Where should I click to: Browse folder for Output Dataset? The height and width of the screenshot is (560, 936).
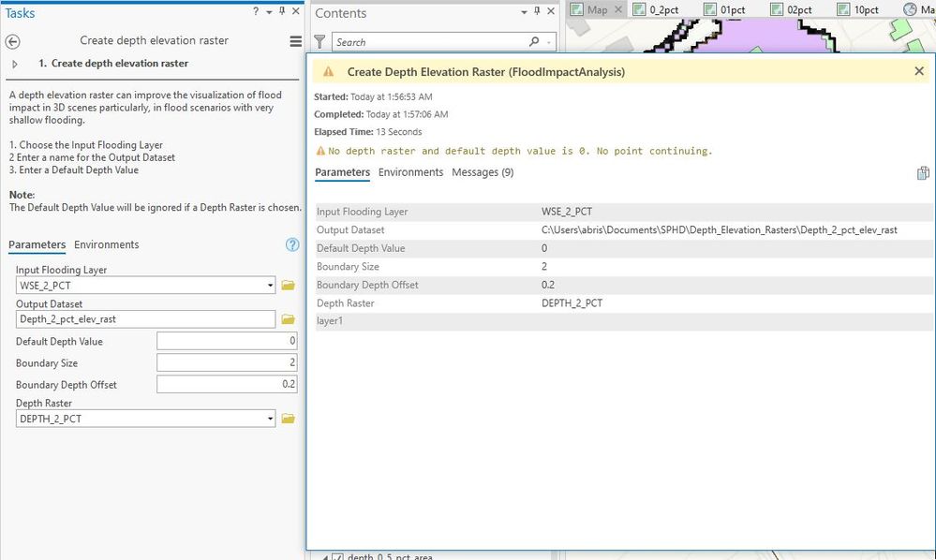click(289, 319)
